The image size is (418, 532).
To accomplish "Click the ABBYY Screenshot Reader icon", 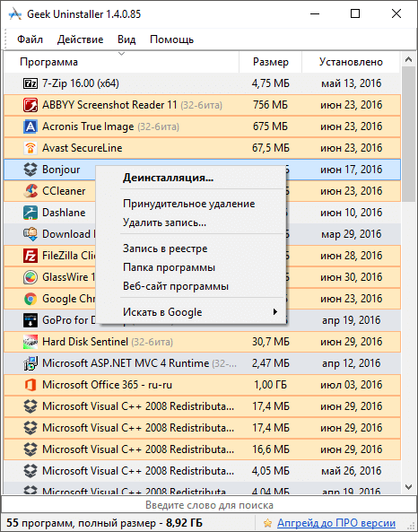I will coord(30,105).
